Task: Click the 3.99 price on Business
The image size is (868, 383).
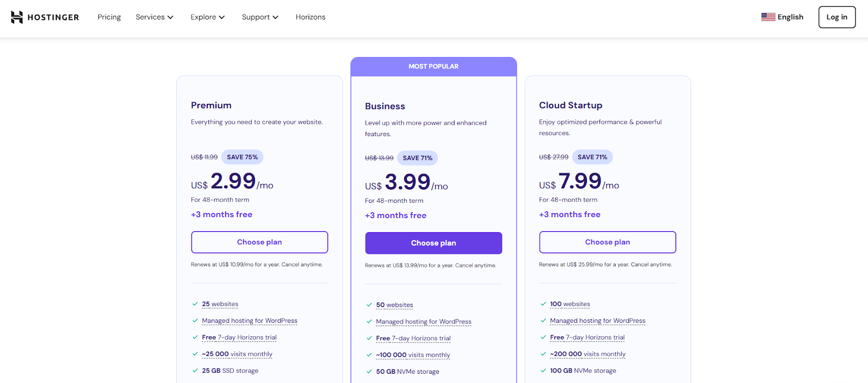Action: (408, 182)
